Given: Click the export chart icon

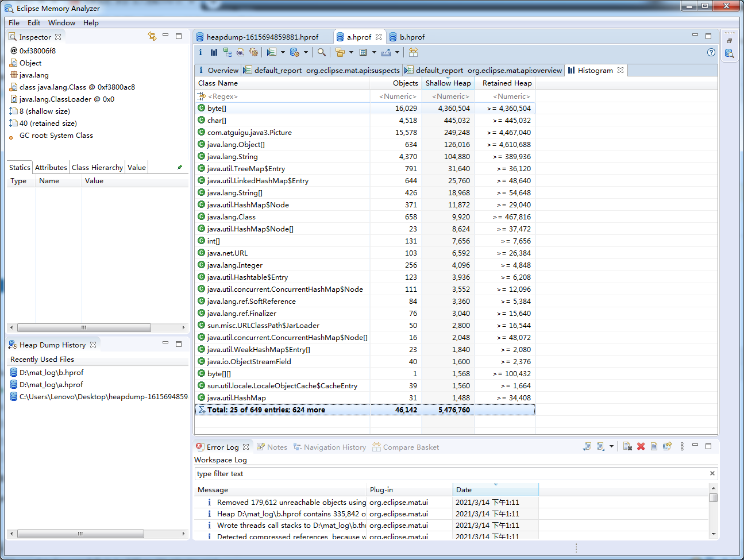Looking at the screenshot, I should pos(386,52).
